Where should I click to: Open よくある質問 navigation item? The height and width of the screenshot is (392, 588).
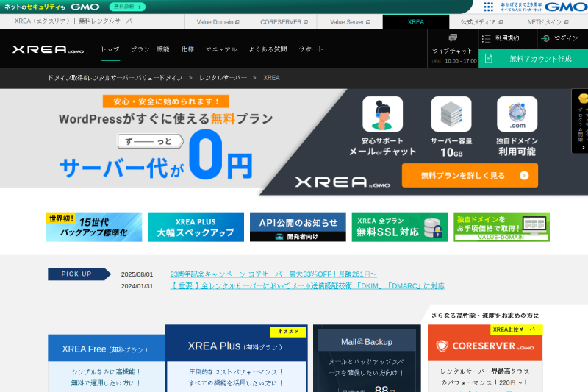[268, 49]
